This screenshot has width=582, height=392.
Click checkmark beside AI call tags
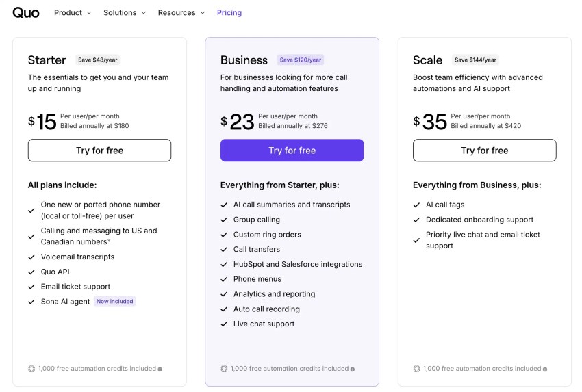click(416, 205)
